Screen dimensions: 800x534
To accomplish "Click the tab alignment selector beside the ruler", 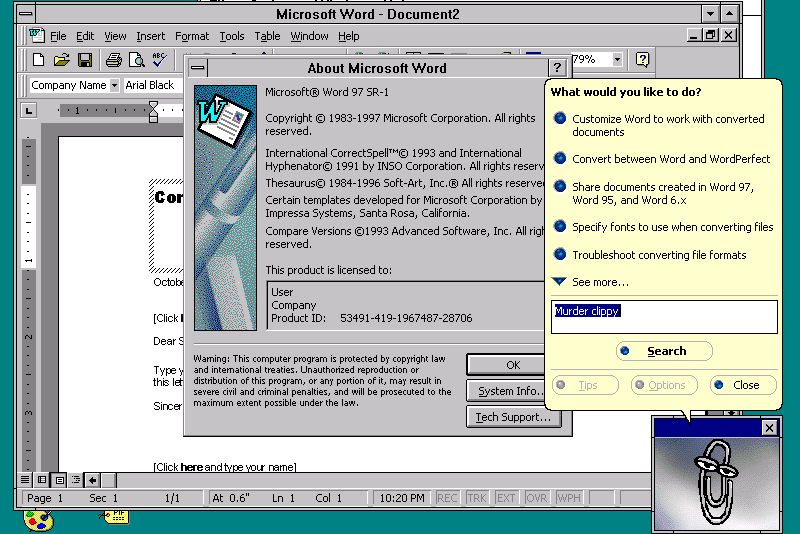I will point(29,110).
